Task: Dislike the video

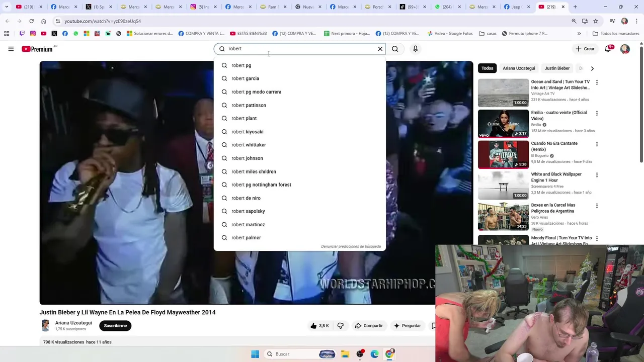Action: (341, 326)
